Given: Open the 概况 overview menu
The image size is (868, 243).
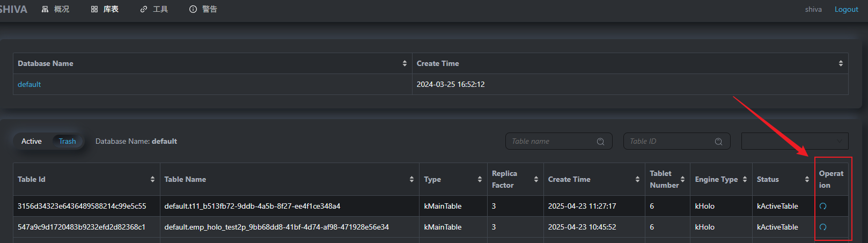Looking at the screenshot, I should (x=56, y=9).
